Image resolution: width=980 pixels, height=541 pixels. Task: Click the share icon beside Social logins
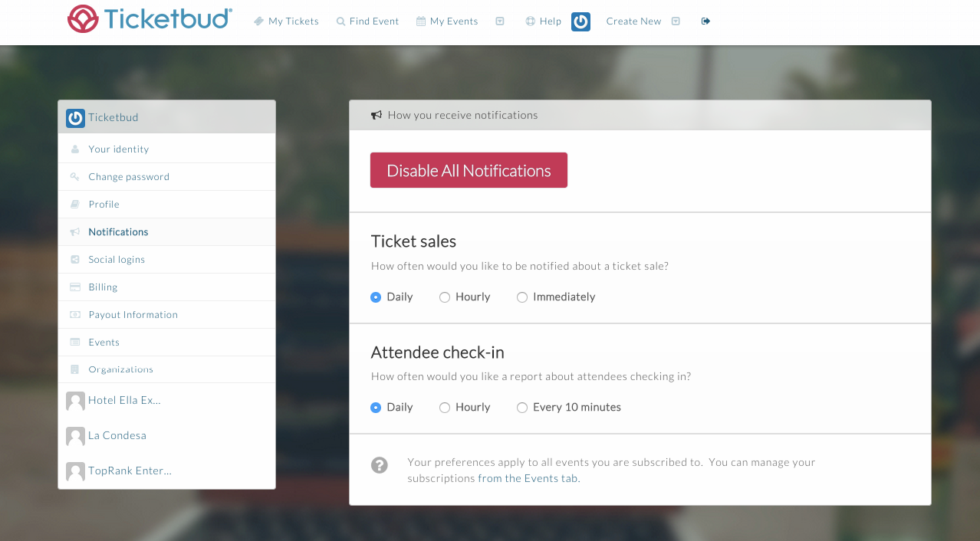[x=74, y=260]
